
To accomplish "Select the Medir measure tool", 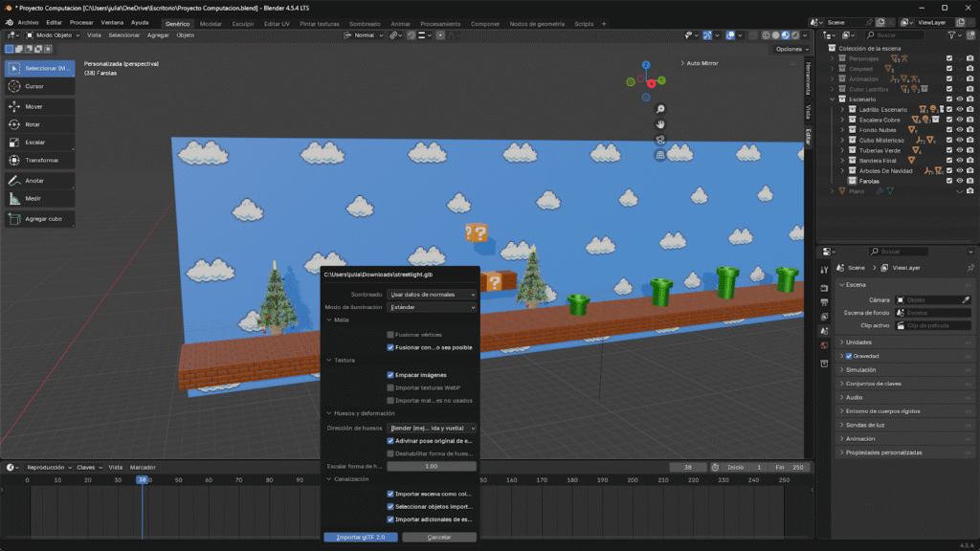I will pos(38,198).
